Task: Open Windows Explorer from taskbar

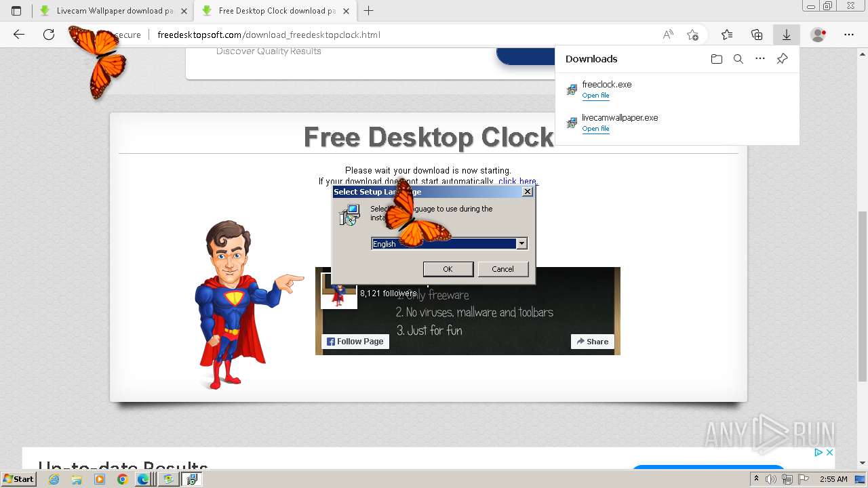Action: tap(77, 479)
